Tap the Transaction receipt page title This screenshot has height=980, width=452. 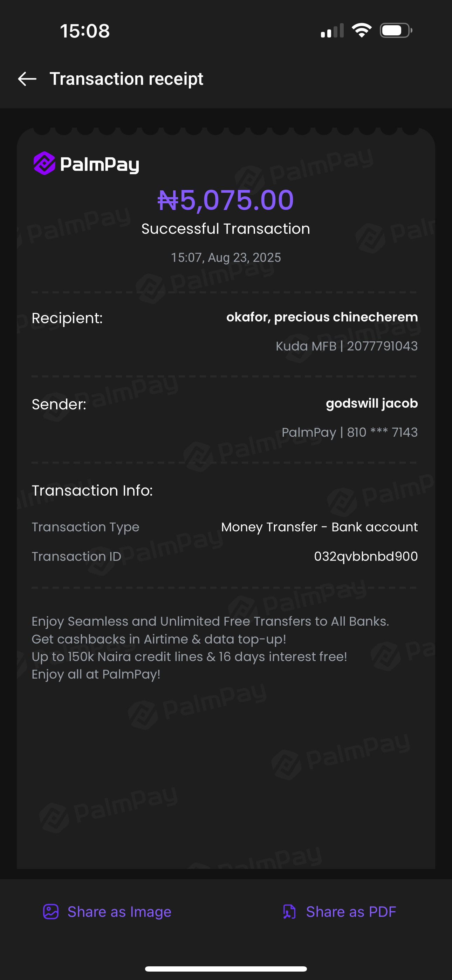tap(126, 79)
